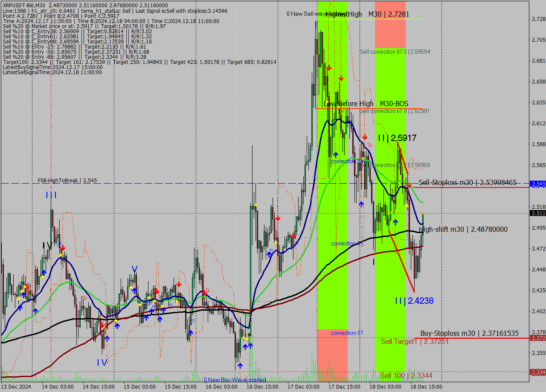Select the 'Sell-Stoploss m30 | 2.53998465' label
The height and width of the screenshot is (392, 546).
point(468,182)
